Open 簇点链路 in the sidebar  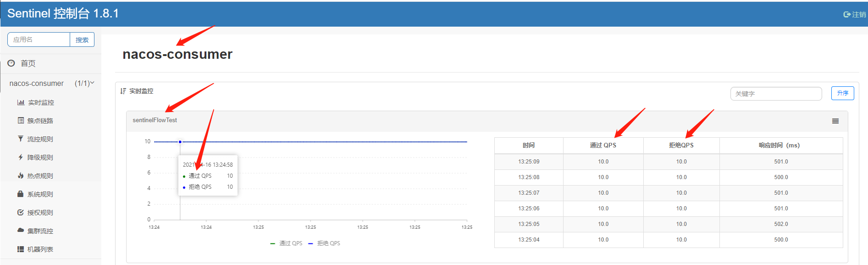pos(40,121)
